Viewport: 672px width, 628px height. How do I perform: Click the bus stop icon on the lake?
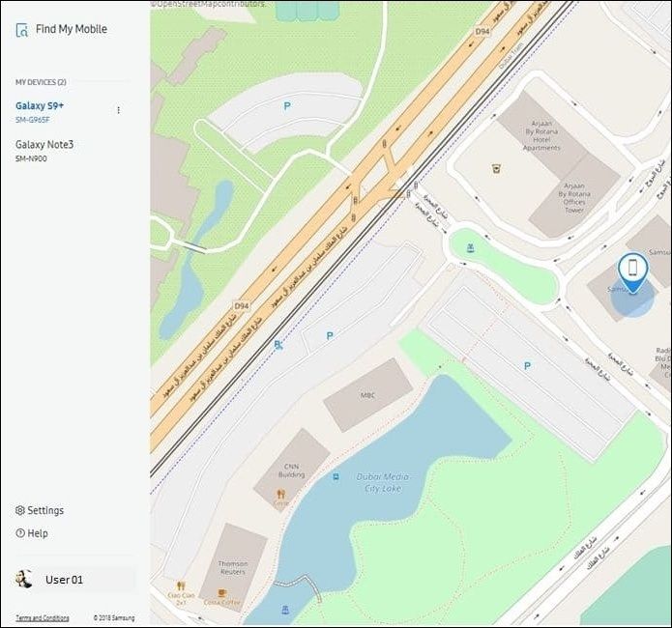click(336, 476)
